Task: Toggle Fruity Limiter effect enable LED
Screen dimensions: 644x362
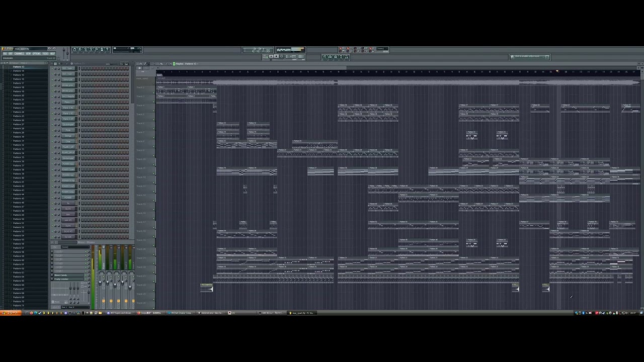Action: coord(86,279)
